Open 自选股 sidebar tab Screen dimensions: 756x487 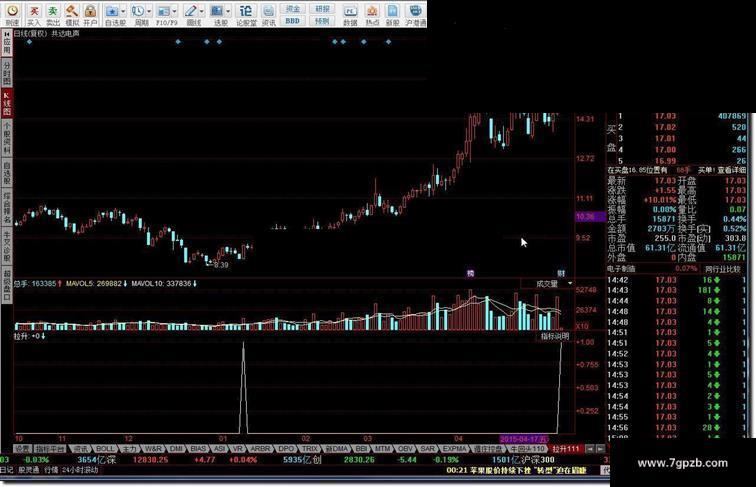(7, 173)
